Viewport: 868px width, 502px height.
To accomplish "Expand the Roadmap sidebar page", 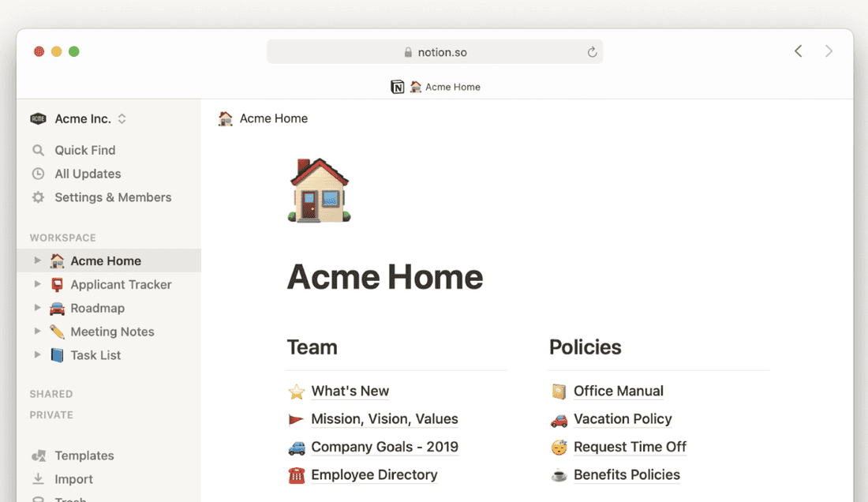I will click(x=37, y=308).
